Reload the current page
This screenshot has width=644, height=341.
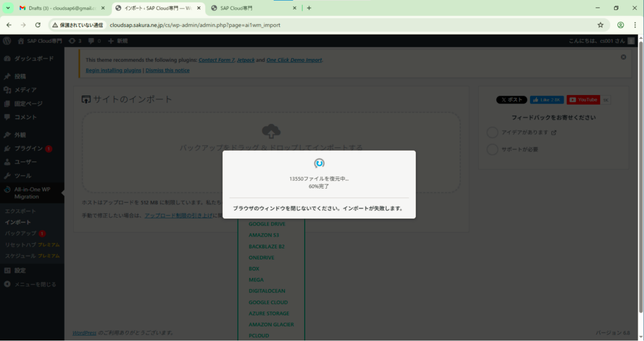38,25
